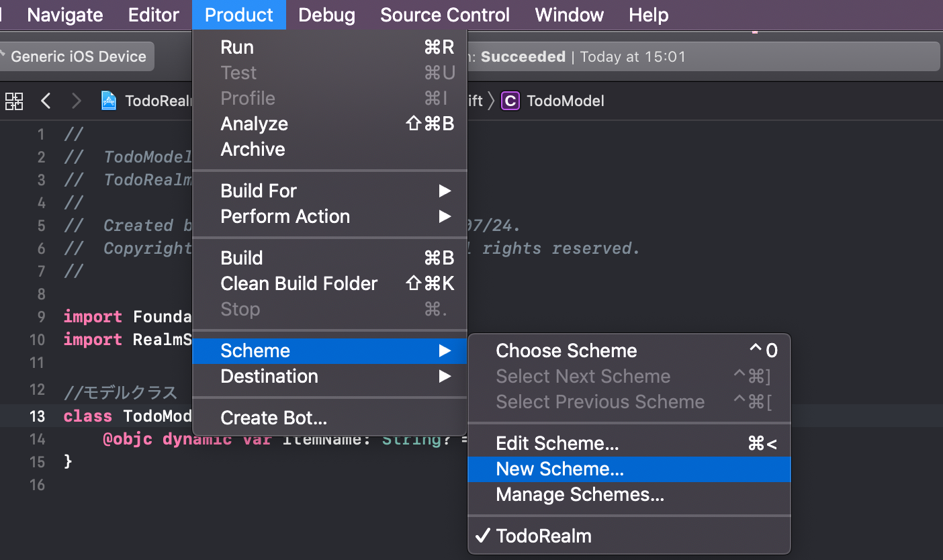Open the Source Control menu
This screenshot has height=560, width=943.
tap(445, 15)
